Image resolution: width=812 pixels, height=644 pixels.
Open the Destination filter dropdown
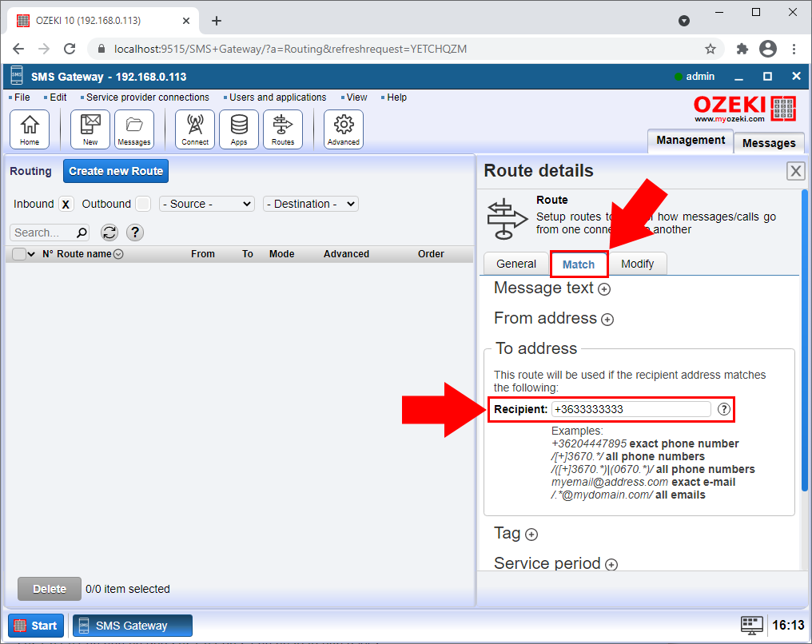(311, 204)
